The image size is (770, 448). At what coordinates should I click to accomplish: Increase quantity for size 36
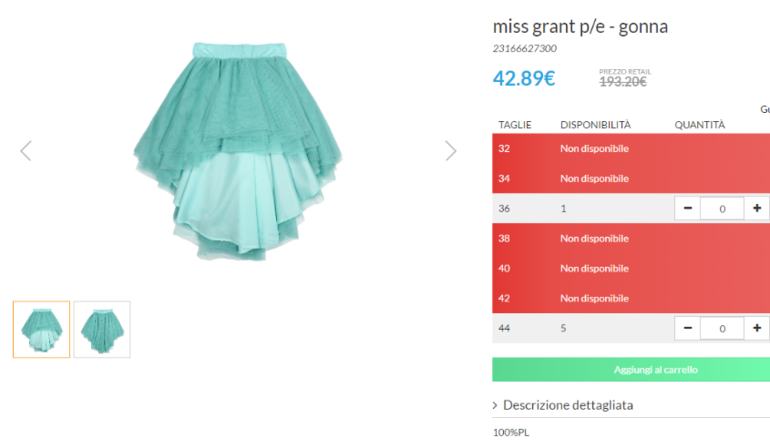click(x=757, y=208)
